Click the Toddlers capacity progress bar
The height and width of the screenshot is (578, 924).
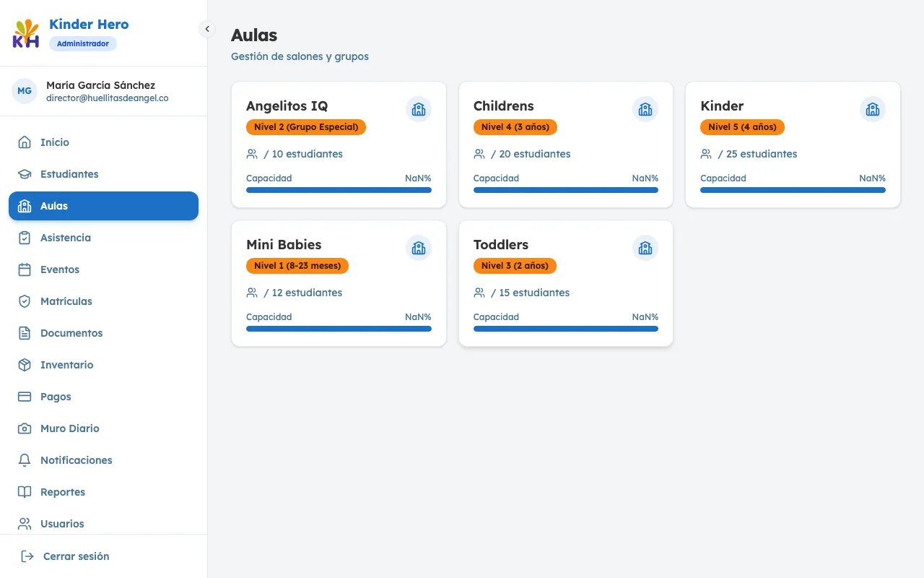[x=566, y=329]
